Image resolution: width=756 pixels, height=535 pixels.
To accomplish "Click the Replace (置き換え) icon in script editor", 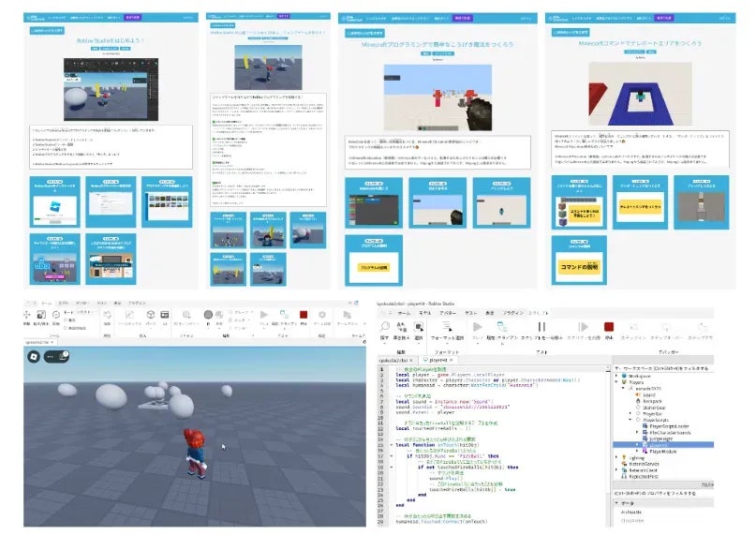I will click(x=401, y=327).
